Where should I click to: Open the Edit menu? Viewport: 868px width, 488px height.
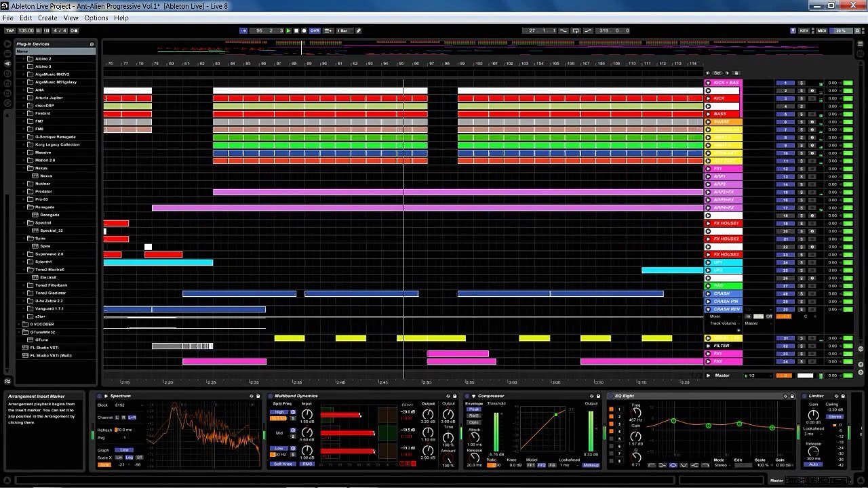tap(26, 18)
